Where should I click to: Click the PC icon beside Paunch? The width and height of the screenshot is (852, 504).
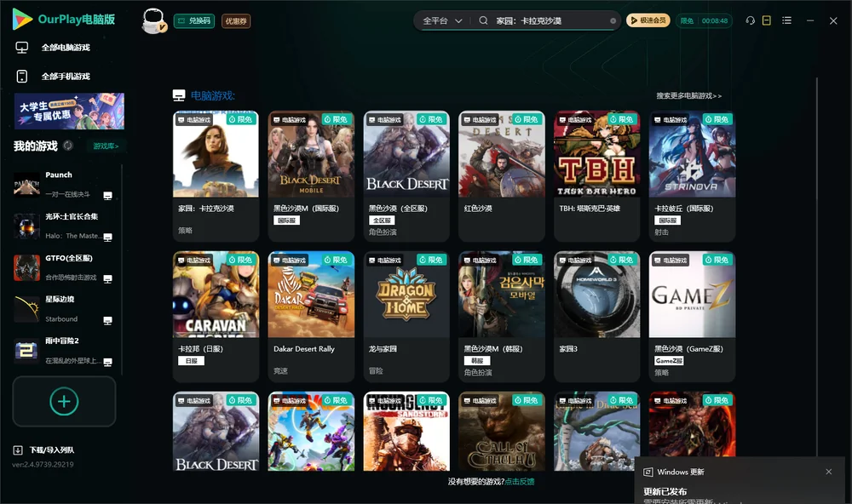pos(107,196)
